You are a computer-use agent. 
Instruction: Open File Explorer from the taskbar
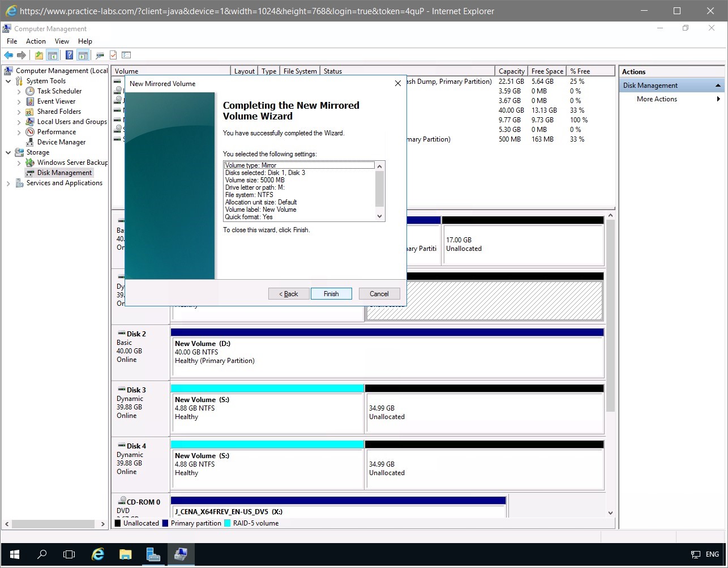[x=125, y=554]
